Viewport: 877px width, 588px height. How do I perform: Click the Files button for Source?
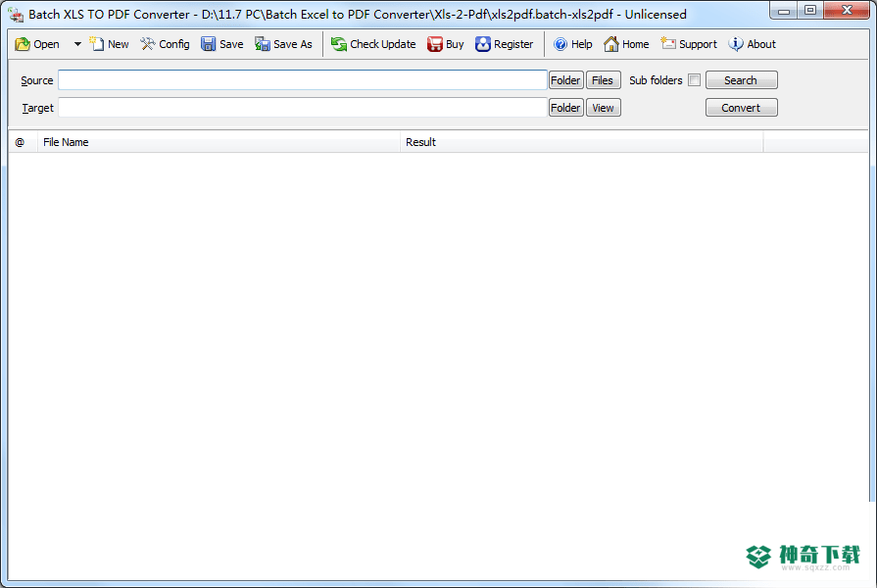[603, 80]
